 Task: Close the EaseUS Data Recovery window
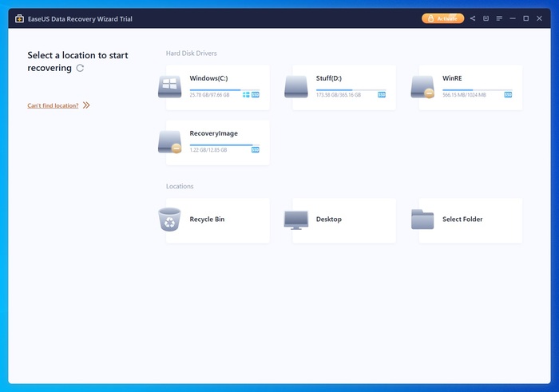click(539, 18)
